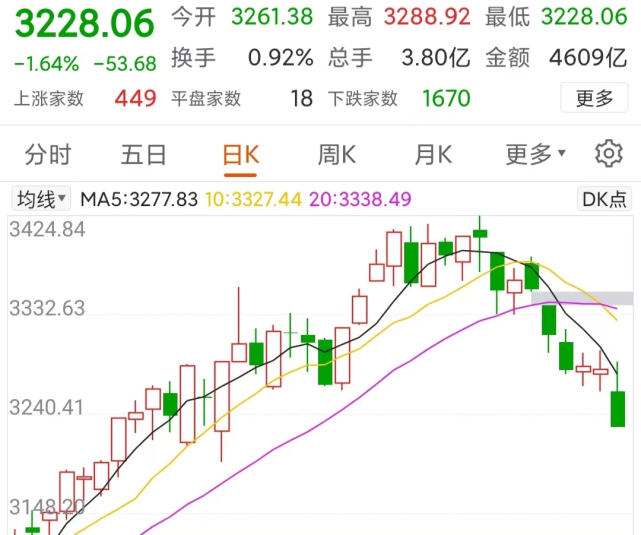The image size is (641, 535).
Task: Click the latest green candlestick at chart's right
Action: click(618, 409)
